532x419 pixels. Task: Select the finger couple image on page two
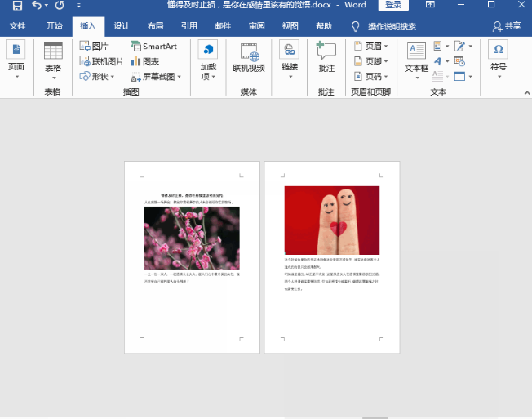[332, 221]
